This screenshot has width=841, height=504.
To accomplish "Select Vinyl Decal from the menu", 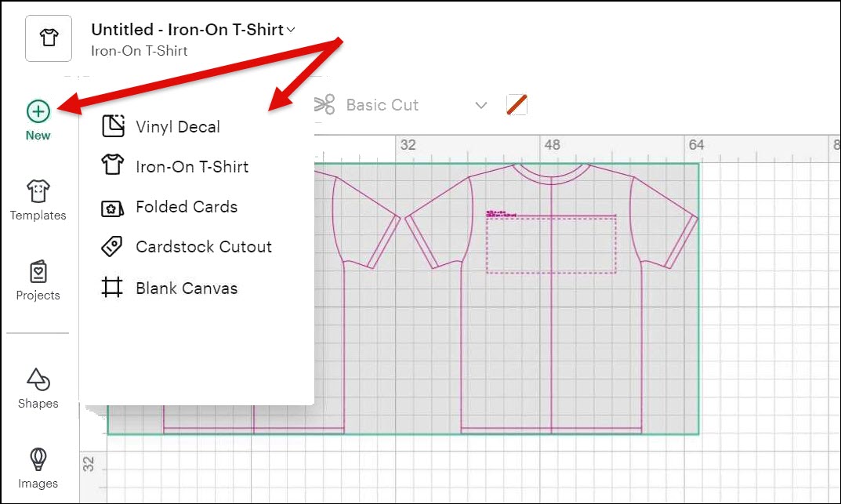I will (x=178, y=127).
